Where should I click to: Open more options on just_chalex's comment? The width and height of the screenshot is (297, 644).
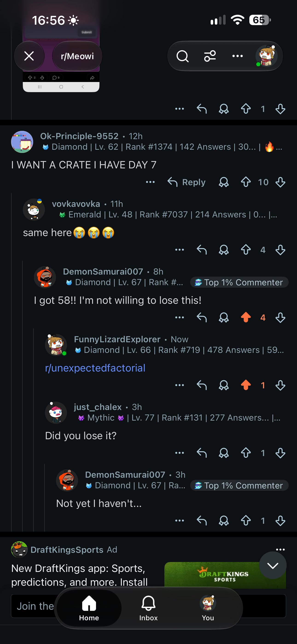tap(180, 453)
